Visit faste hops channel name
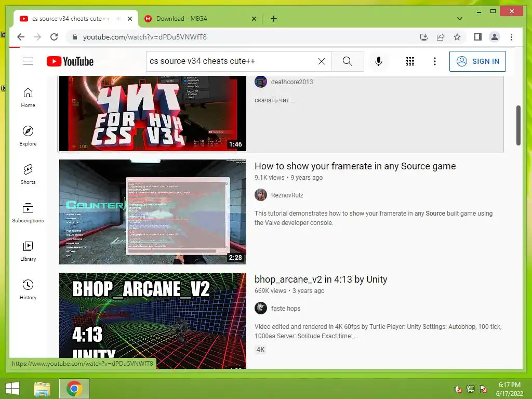 (x=286, y=309)
